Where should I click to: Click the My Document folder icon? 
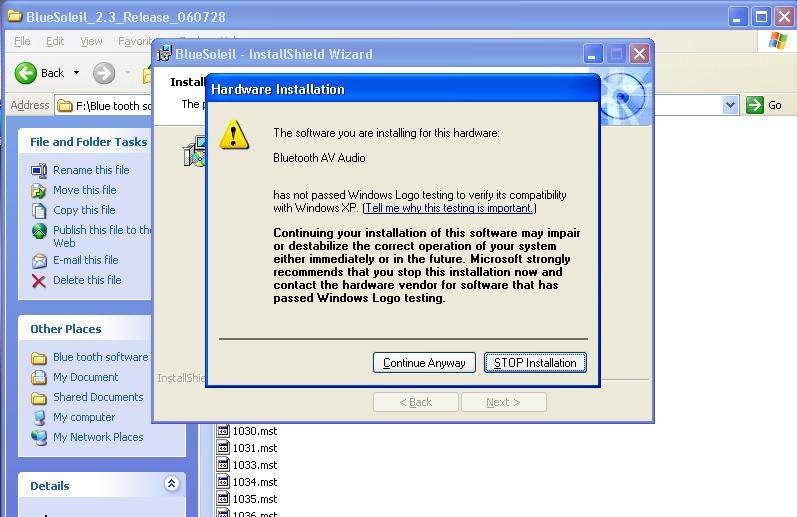[x=39, y=378]
